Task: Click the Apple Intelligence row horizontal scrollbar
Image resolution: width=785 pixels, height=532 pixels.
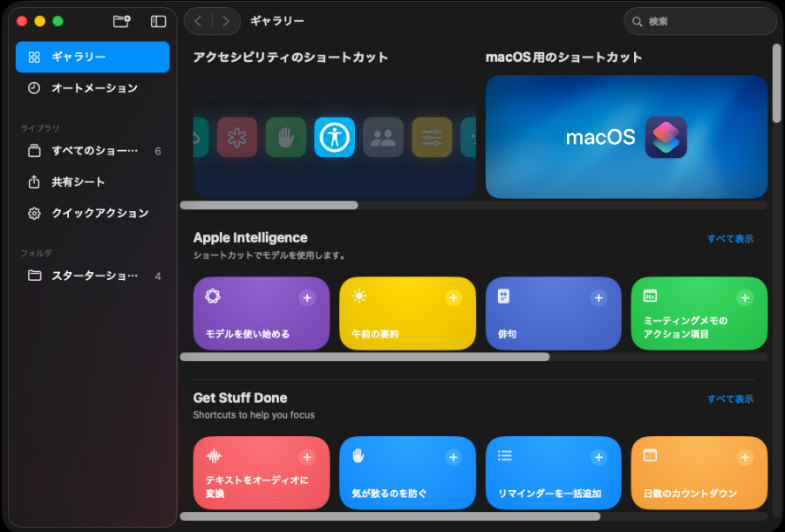Action: click(x=365, y=357)
